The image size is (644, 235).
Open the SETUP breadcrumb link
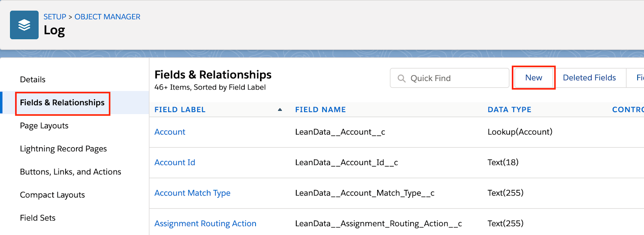pyautogui.click(x=55, y=17)
